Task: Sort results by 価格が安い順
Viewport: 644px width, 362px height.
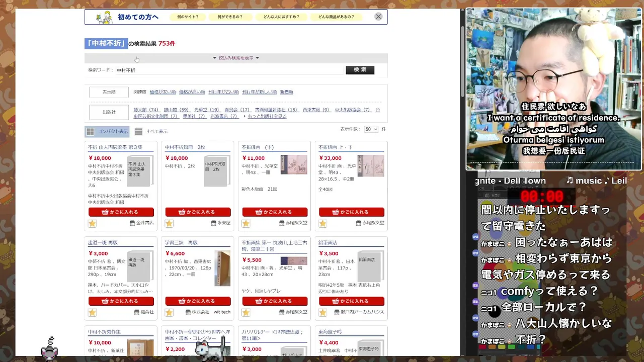Action: 163,92
